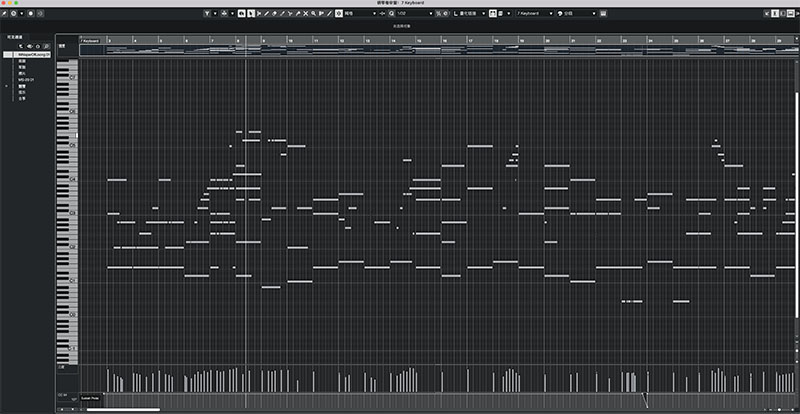Toggle the acoustic feedback speaker icon
This screenshot has height=414, width=800.
[40, 13]
